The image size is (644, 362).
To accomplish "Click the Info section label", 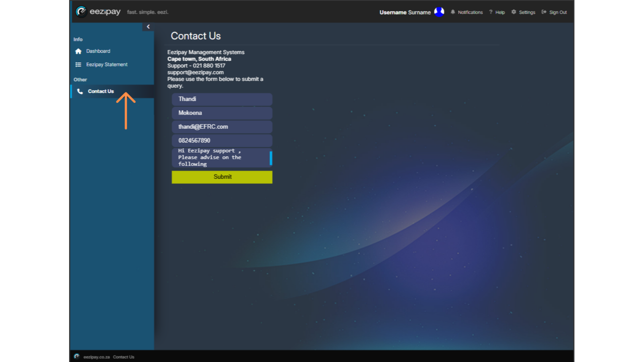I will click(78, 39).
